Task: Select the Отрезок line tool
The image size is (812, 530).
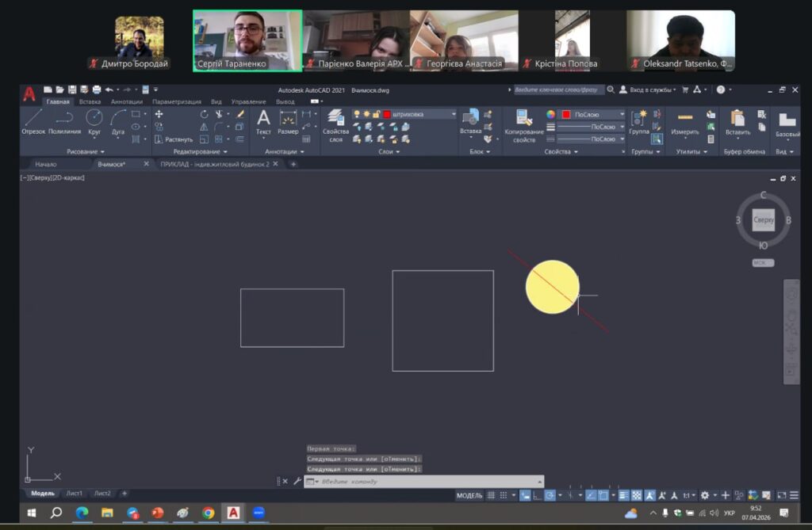Action: click(33, 121)
